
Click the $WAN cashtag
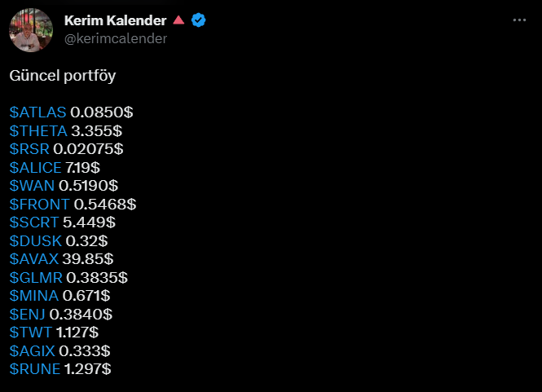(32, 185)
